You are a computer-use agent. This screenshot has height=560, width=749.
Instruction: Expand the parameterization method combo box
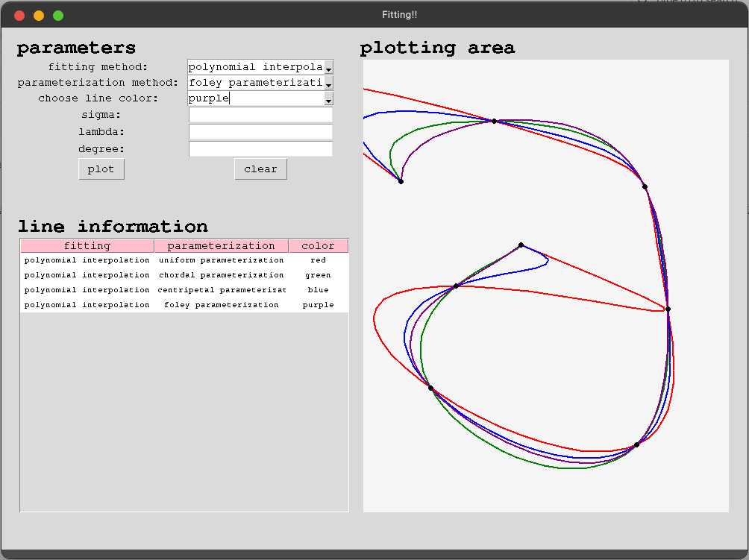[328, 84]
